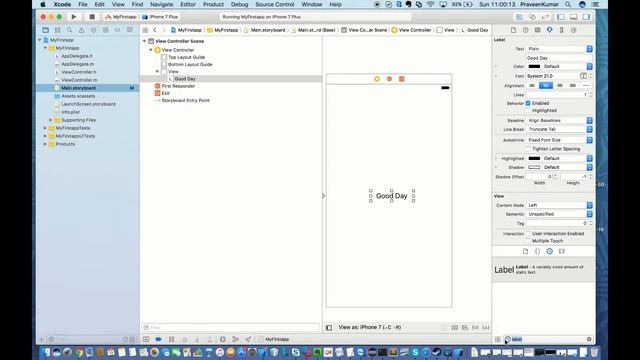Viewport: 640px width, 360px height.
Task: Open the Semantic Unspecified dropdown
Action: tap(559, 214)
